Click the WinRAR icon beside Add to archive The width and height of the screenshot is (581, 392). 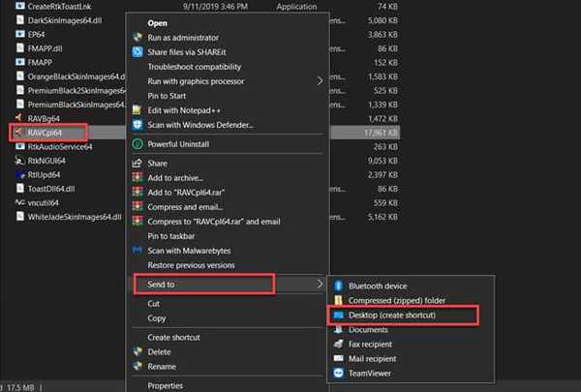tap(138, 178)
